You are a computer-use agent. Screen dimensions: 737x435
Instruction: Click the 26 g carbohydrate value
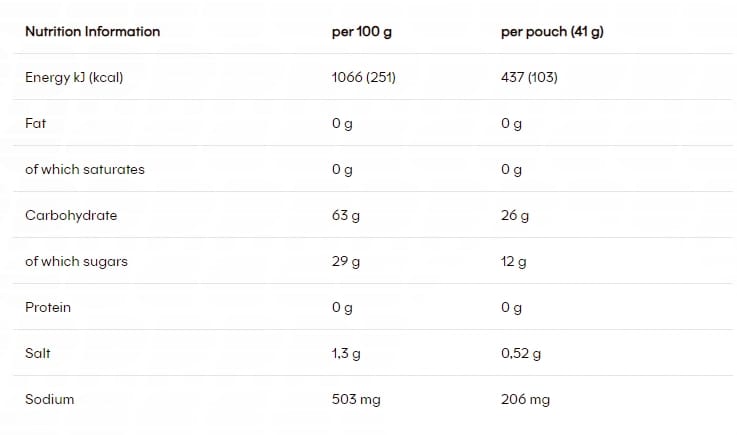tap(515, 215)
